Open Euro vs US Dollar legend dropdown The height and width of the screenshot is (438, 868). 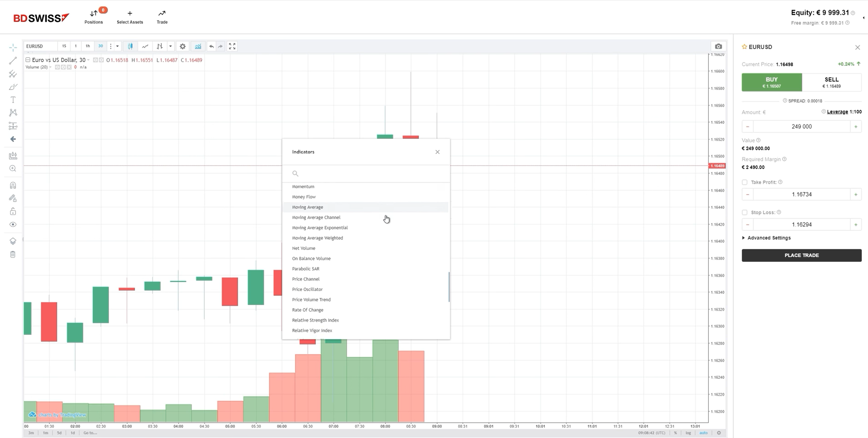[88, 60]
